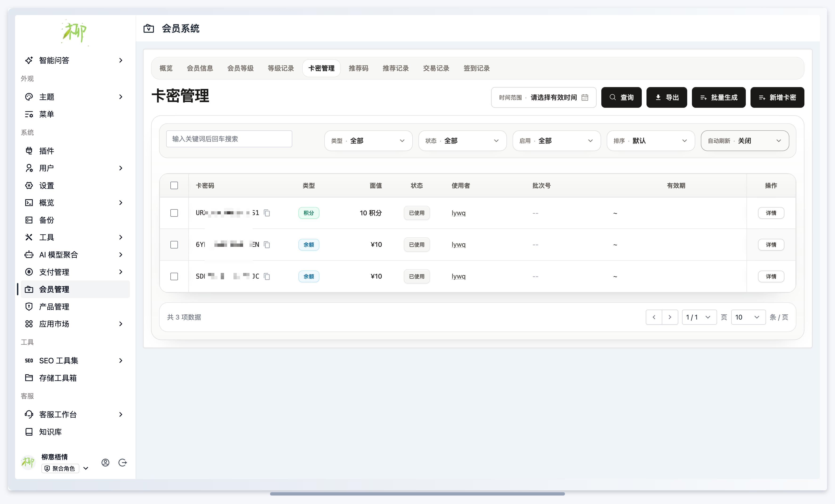The image size is (835, 504).
Task: Check the row for card starting SD
Action: point(174,276)
